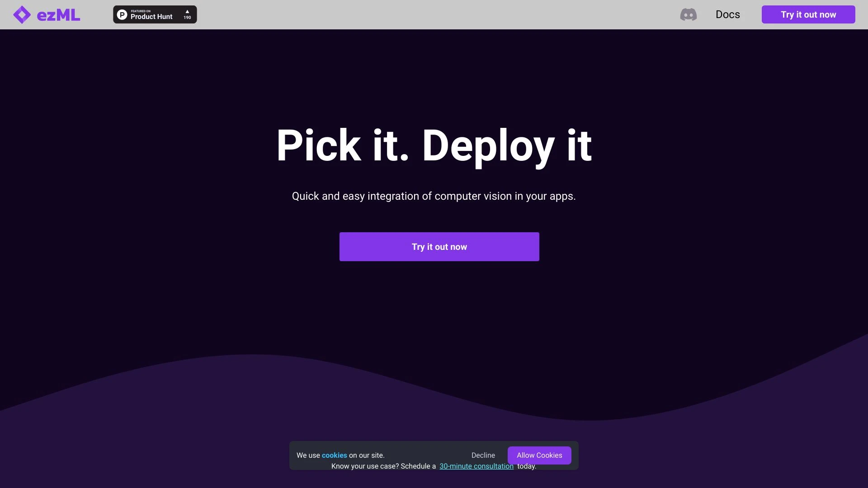
Task: Click the "Pick it. Deploy it" headline
Action: tap(434, 145)
